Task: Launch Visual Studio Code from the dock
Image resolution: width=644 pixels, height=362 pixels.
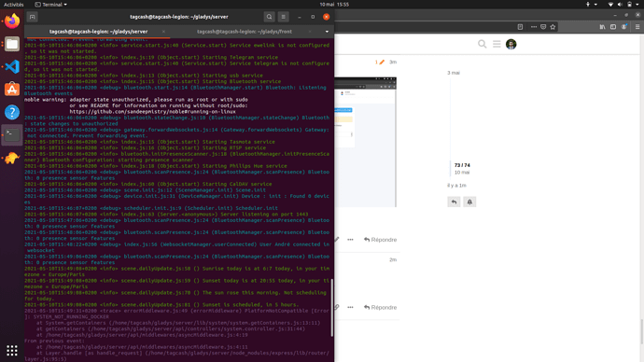Action: pyautogui.click(x=12, y=66)
